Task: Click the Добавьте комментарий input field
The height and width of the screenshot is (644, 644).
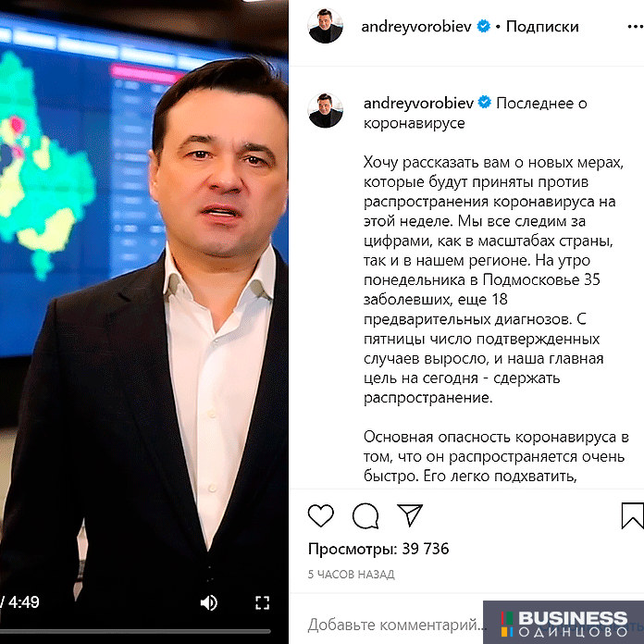Action: [x=396, y=625]
